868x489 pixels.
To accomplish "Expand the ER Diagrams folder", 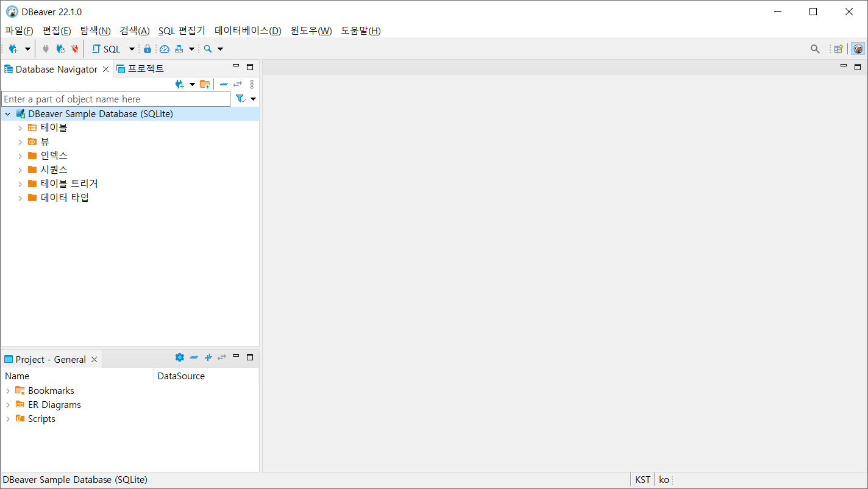I will click(x=8, y=405).
